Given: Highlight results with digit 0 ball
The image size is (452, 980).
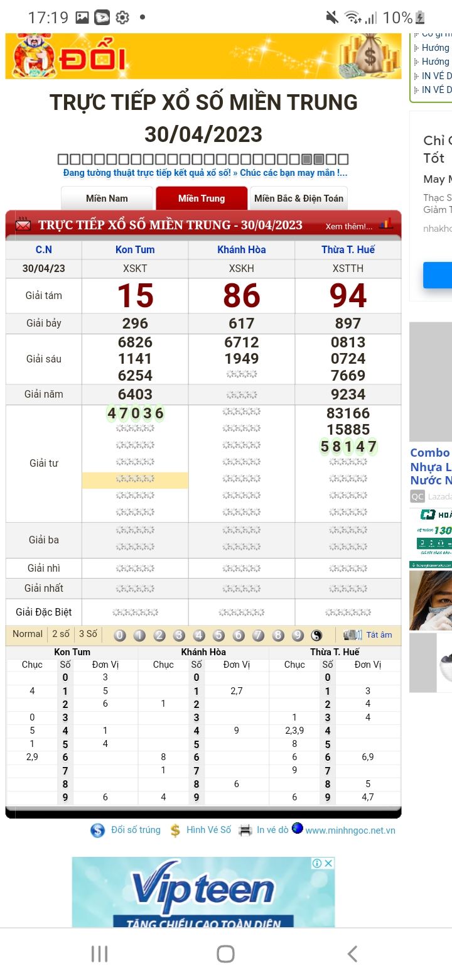Looking at the screenshot, I should [120, 635].
